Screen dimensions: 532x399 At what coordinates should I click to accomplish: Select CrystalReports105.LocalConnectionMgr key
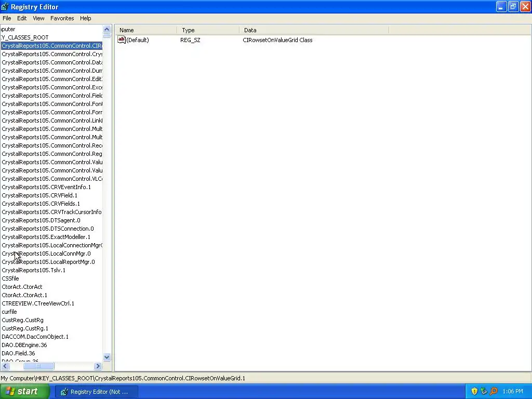51,245
